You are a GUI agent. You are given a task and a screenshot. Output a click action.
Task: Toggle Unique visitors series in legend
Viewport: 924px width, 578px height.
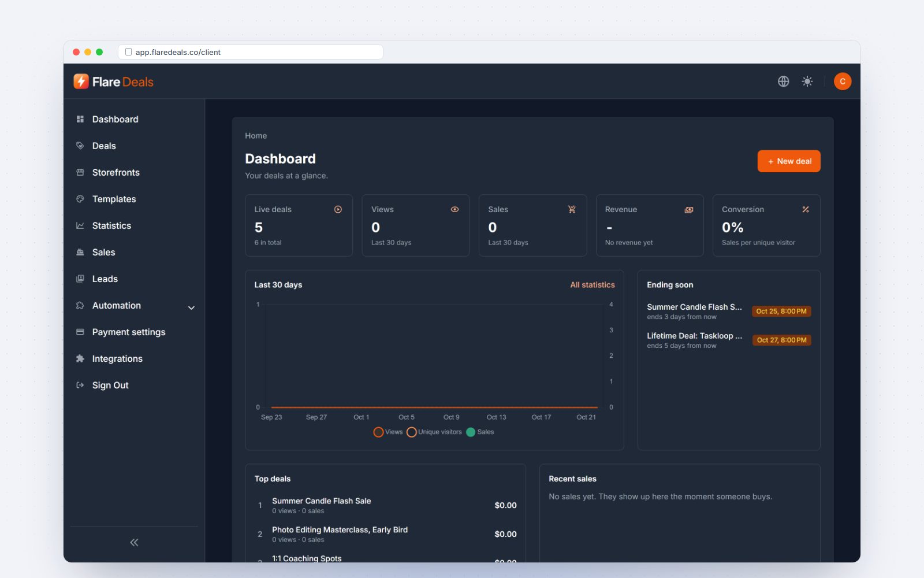[x=434, y=432]
